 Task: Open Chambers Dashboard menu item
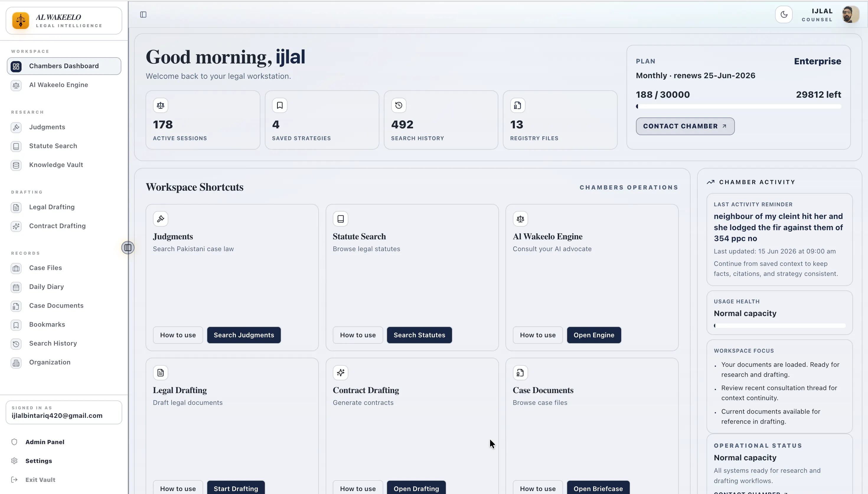tap(64, 66)
